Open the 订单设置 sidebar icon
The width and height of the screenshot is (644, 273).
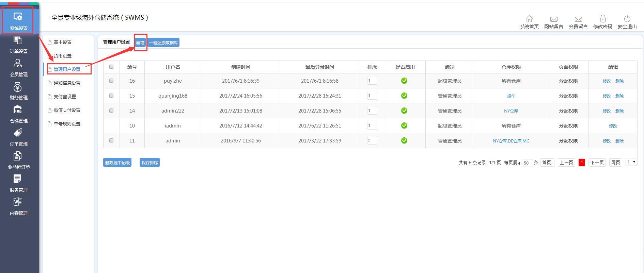click(18, 40)
